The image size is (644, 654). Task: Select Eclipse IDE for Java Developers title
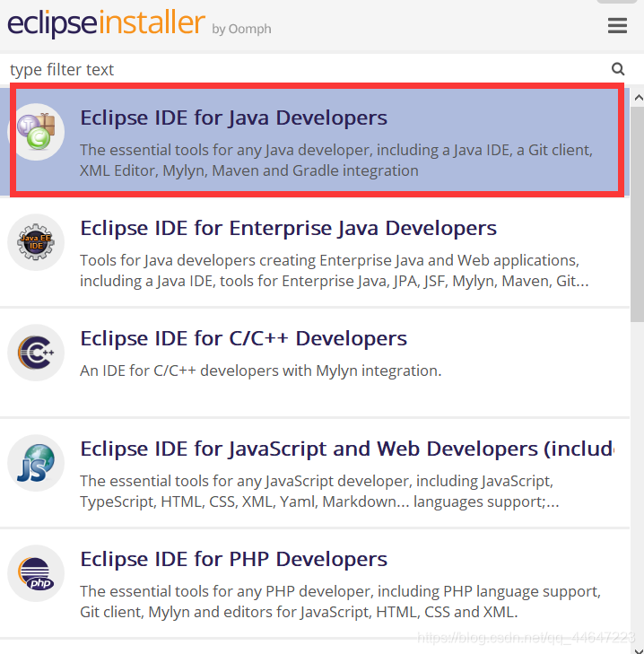[233, 118]
